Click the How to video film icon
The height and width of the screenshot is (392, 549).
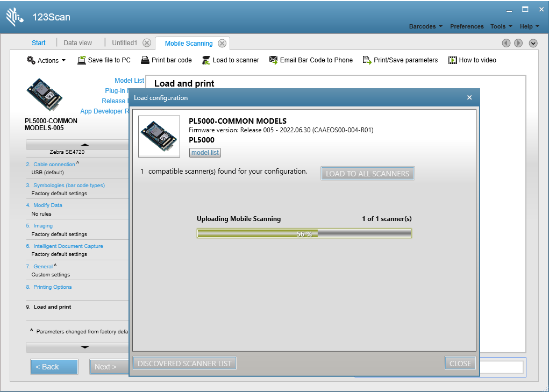453,60
